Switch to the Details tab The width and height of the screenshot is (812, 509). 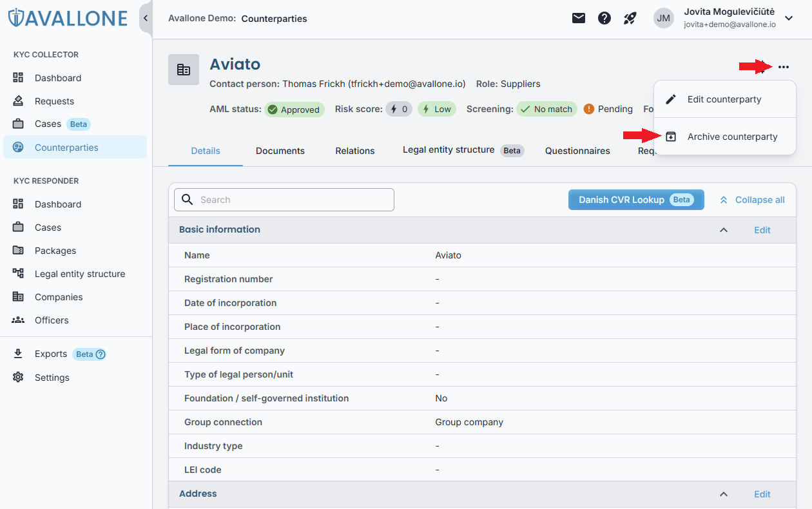point(206,151)
